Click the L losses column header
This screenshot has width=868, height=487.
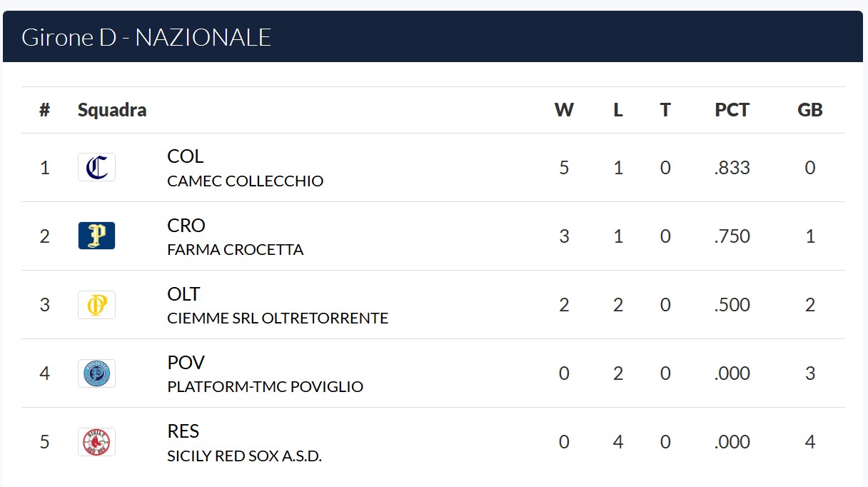pos(618,110)
